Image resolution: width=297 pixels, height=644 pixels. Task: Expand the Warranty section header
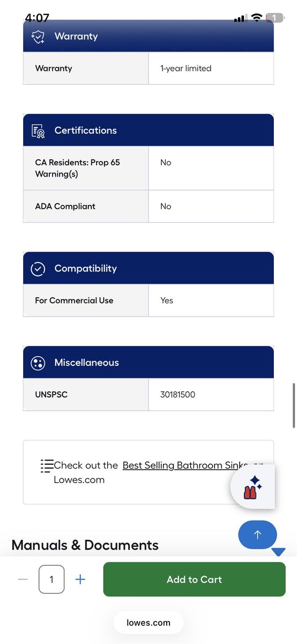pyautogui.click(x=148, y=36)
